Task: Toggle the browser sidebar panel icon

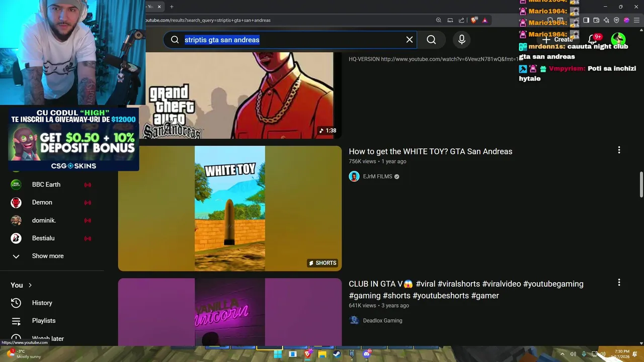Action: click(586, 20)
